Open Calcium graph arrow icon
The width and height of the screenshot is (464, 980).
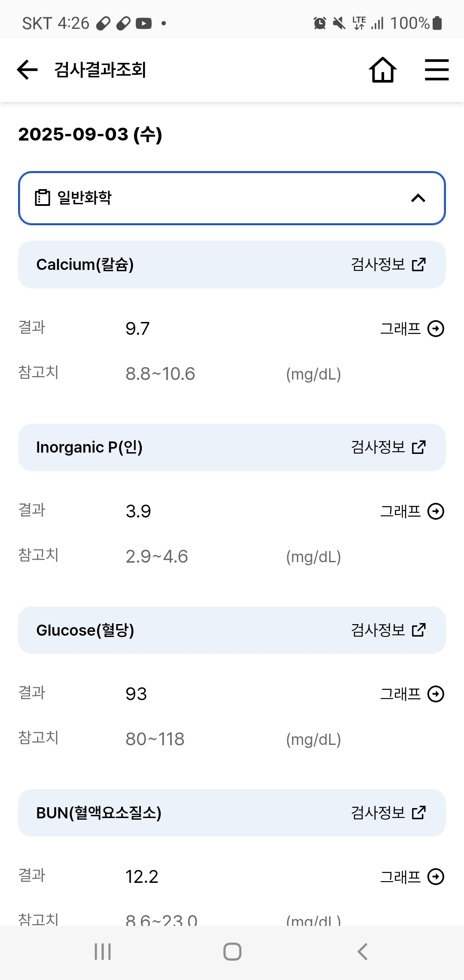pos(436,329)
